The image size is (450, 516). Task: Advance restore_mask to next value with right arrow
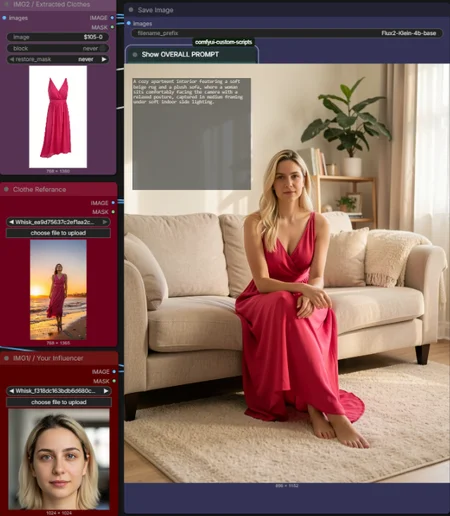point(104,59)
